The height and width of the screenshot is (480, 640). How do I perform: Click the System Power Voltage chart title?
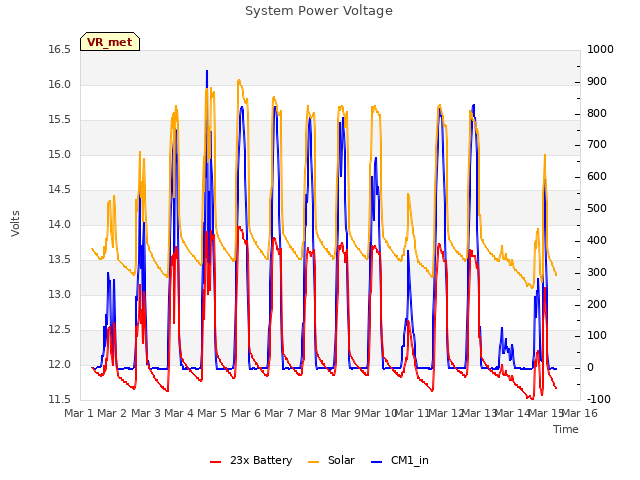pyautogui.click(x=319, y=11)
